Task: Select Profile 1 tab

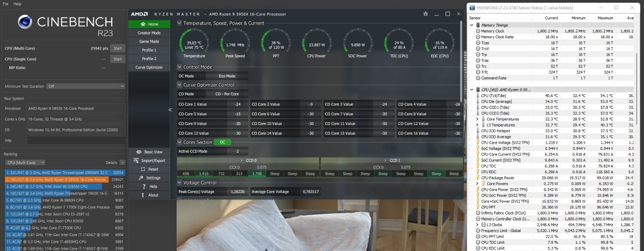Action: pos(149,50)
